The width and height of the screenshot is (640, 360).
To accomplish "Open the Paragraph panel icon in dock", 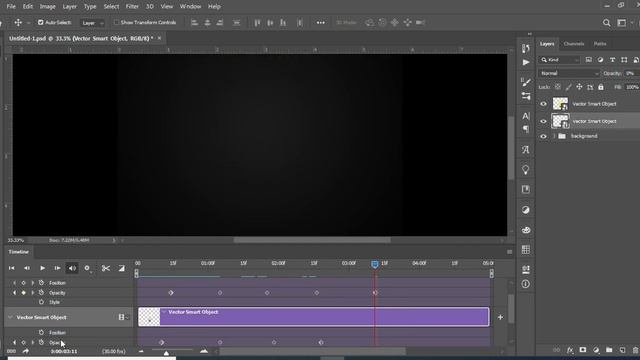I will point(526,129).
